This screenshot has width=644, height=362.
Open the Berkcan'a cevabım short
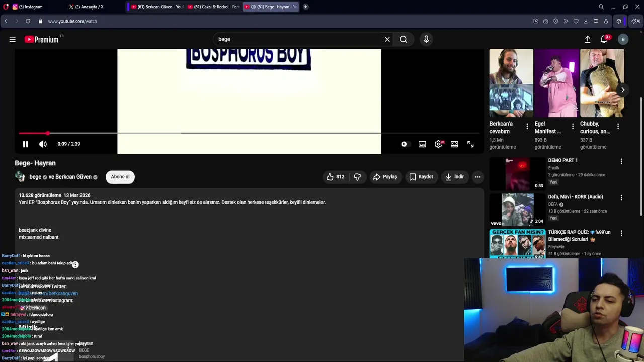coord(511,83)
